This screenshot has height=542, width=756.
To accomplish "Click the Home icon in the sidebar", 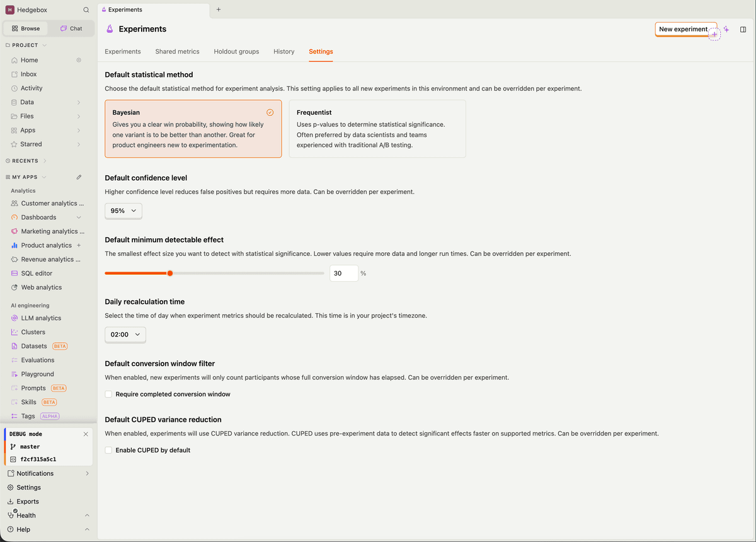I will [14, 61].
